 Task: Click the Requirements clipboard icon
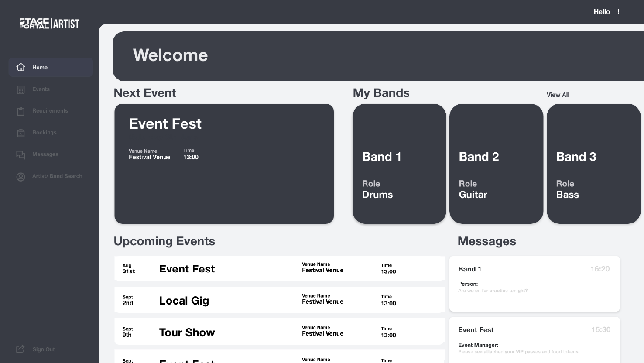21,111
